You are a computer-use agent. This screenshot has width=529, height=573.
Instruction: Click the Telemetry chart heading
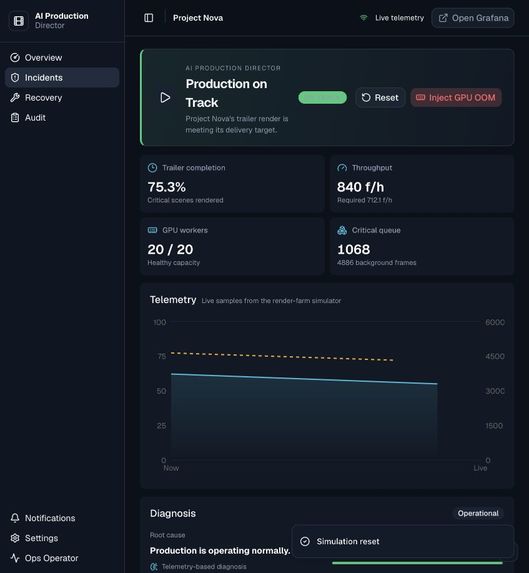(173, 300)
